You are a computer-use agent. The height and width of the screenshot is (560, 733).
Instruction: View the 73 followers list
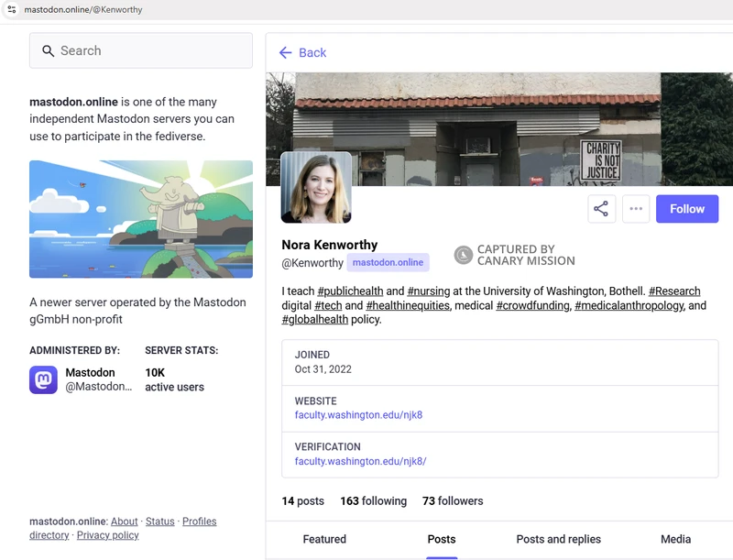click(x=453, y=500)
